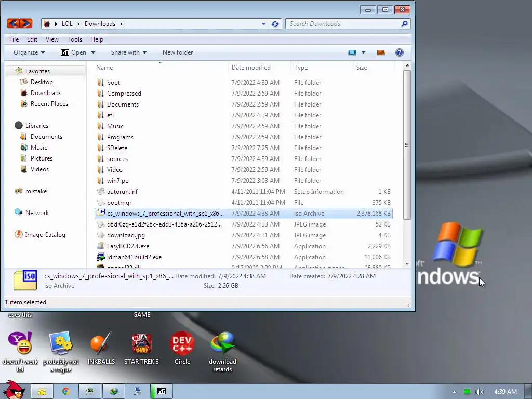Select Network in the navigation pane
Screen dimensions: 532x399
37,212
